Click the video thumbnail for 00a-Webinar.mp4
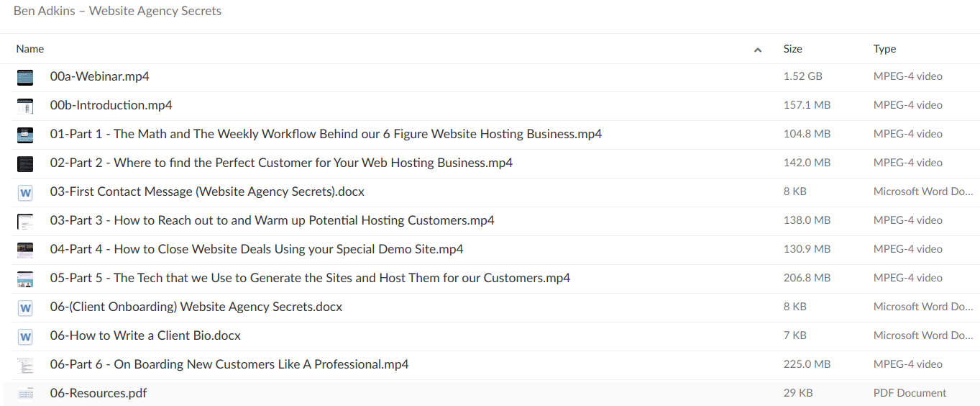 [x=25, y=77]
